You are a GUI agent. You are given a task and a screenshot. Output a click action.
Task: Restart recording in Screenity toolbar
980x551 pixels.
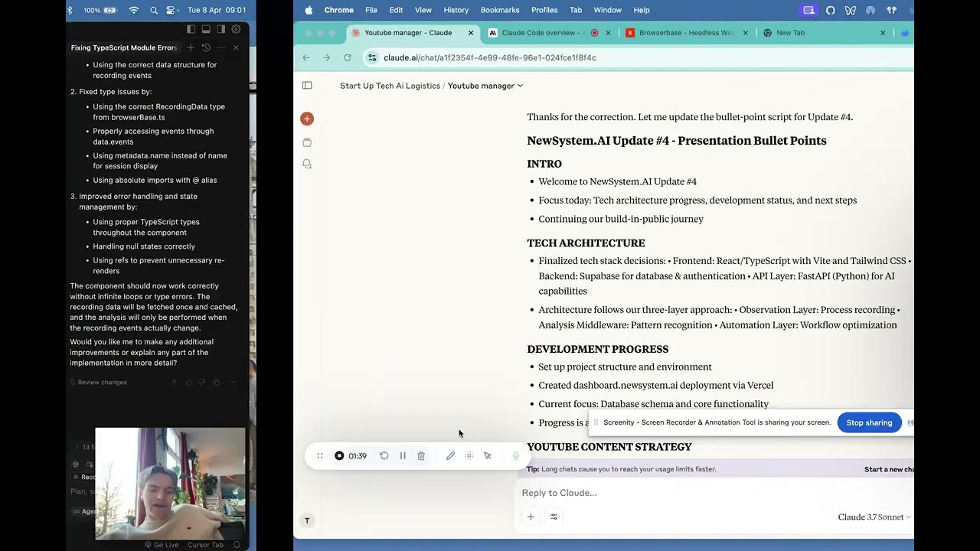(x=384, y=455)
